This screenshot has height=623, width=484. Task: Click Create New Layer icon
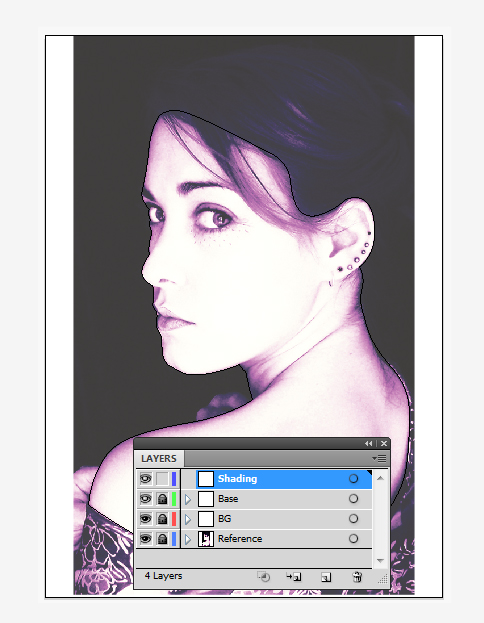point(326,577)
